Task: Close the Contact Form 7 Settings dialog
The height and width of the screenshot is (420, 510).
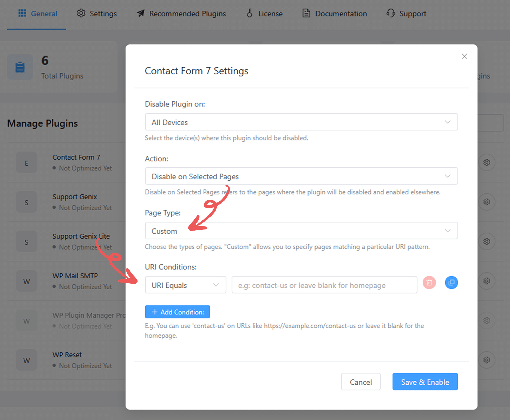Action: [x=465, y=56]
